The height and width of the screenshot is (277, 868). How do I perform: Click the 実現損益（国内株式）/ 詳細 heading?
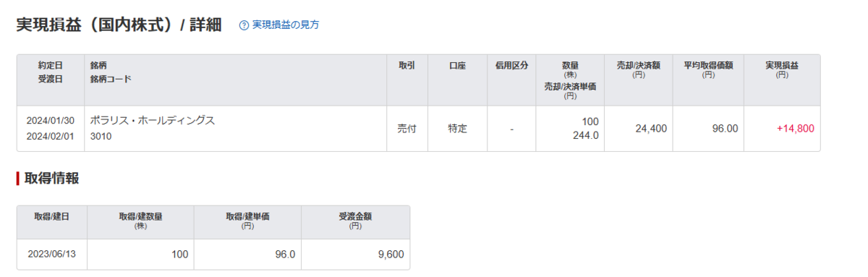(x=119, y=25)
